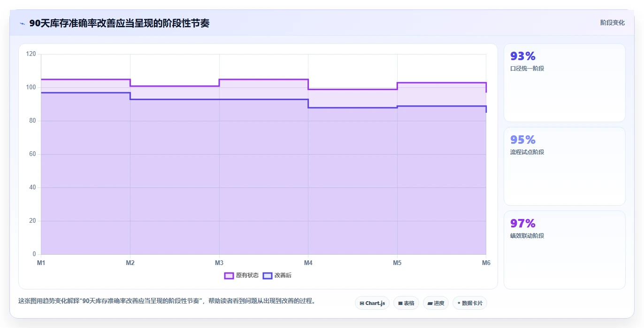Click the 绩效联动阶段 caption text

point(527,236)
